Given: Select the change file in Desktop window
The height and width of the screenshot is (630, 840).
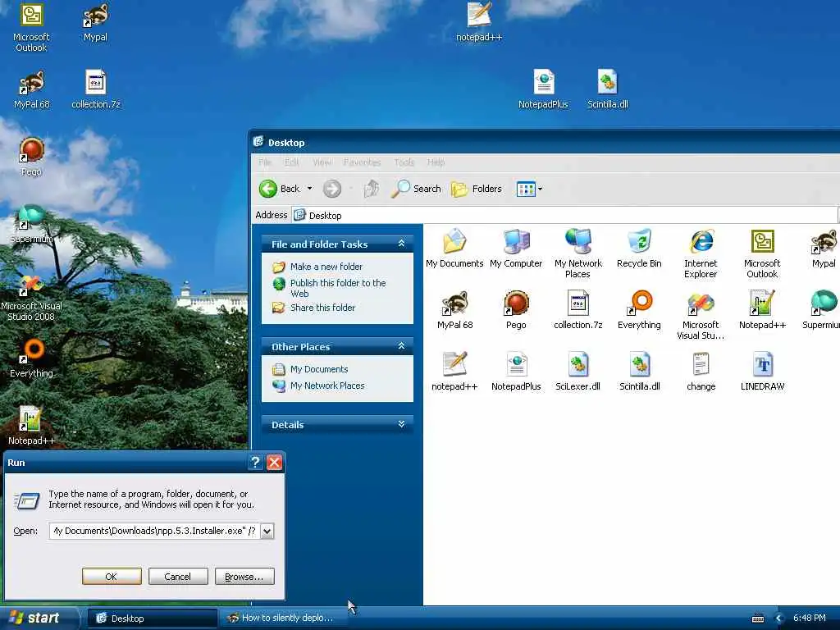Looking at the screenshot, I should (x=701, y=372).
